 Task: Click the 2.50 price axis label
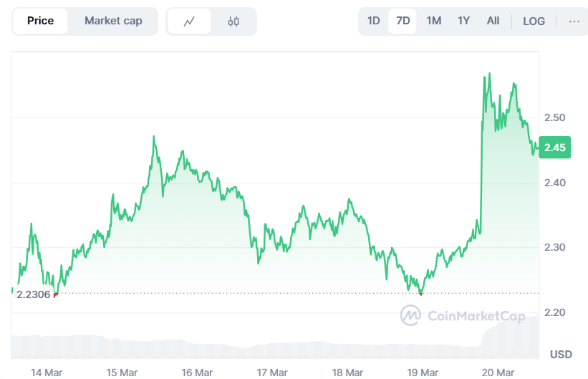555,117
